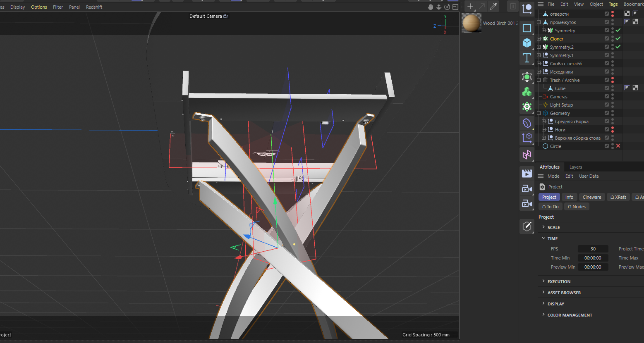This screenshot has height=343, width=644.
Task: Click the eyedropper icon in material manager
Action: [x=493, y=6]
